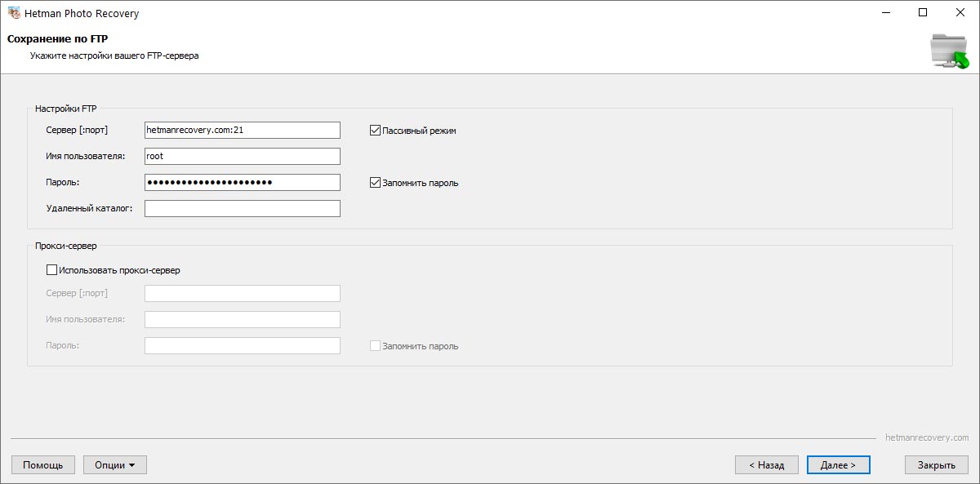Click the Настройки FTP group label
The height and width of the screenshot is (484, 980).
pyautogui.click(x=66, y=109)
